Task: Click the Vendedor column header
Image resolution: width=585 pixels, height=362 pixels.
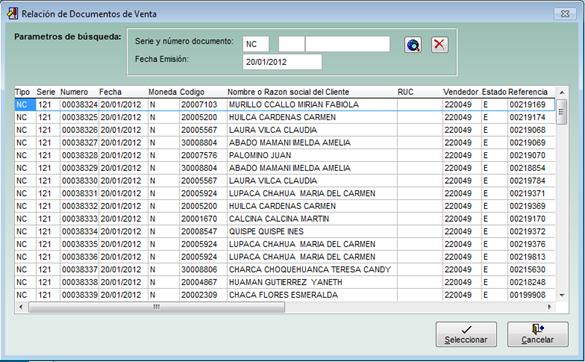Action: pyautogui.click(x=461, y=92)
